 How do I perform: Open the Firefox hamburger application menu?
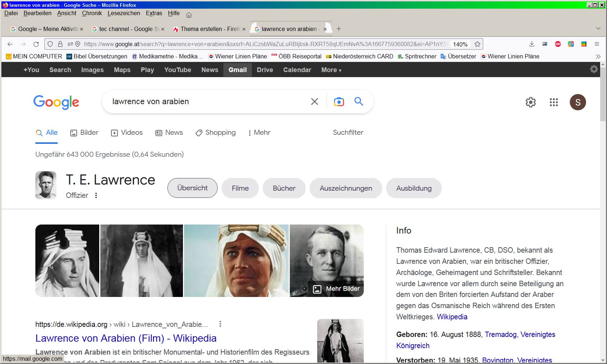click(x=597, y=44)
